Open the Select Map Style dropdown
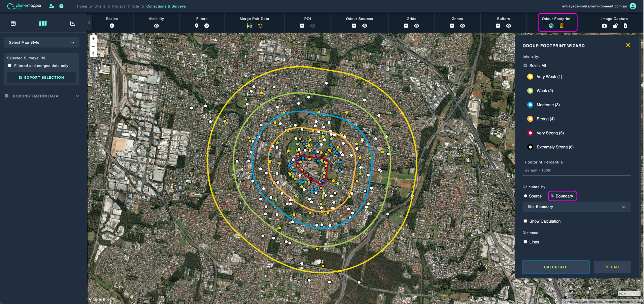Viewport: 644px width, 304px height. pos(42,42)
